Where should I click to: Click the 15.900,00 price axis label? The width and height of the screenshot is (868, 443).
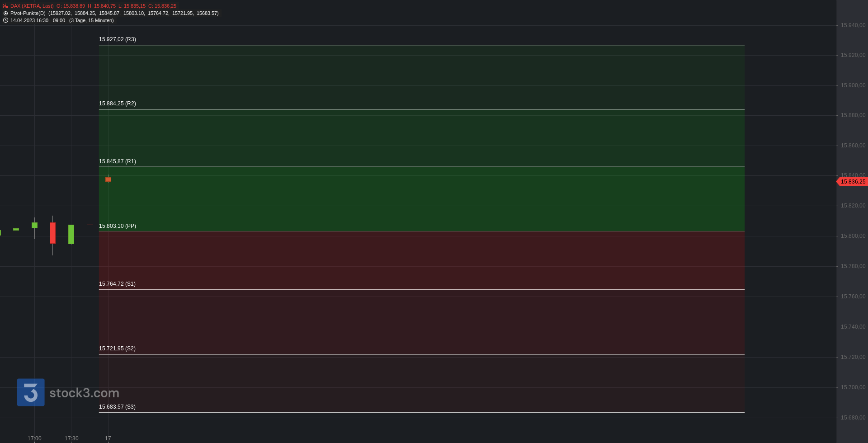[x=853, y=85]
